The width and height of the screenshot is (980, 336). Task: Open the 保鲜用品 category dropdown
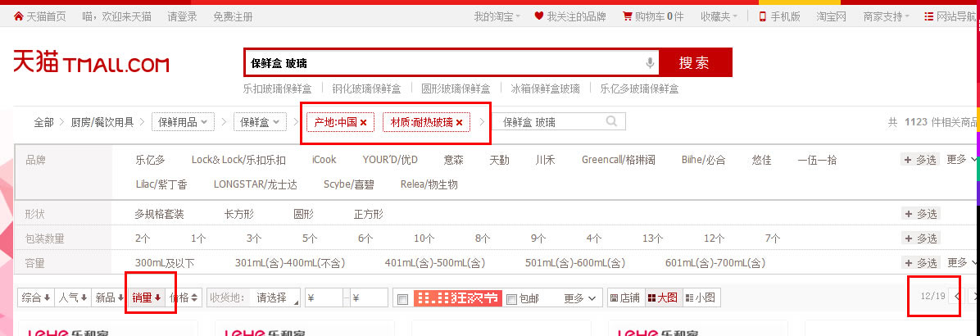pos(183,122)
